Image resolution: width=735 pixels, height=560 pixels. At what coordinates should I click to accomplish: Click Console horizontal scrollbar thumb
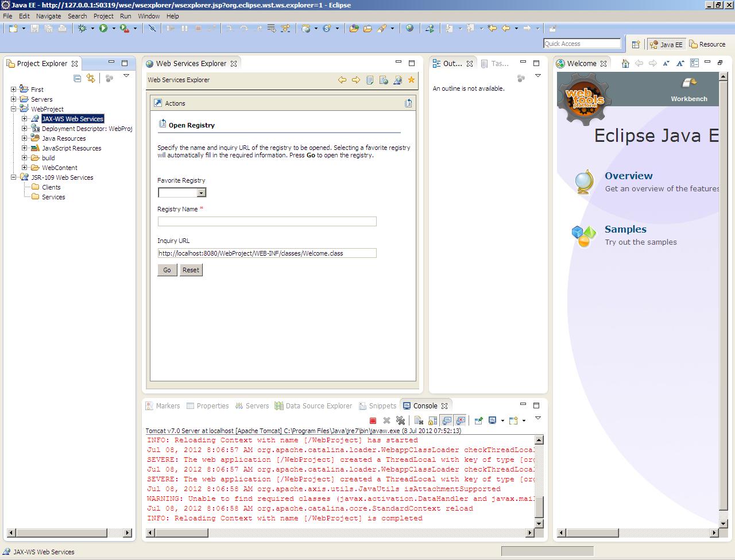181,533
